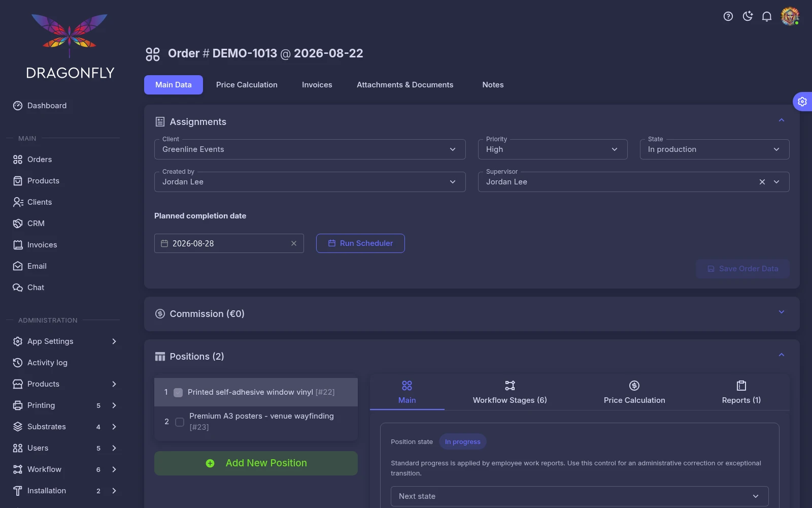Click Add New Position button
This screenshot has height=508, width=812.
pos(256,463)
